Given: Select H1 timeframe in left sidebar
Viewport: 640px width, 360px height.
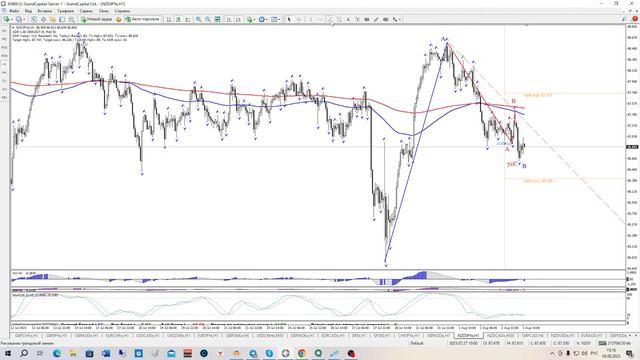Looking at the screenshot, I should pos(4,64).
